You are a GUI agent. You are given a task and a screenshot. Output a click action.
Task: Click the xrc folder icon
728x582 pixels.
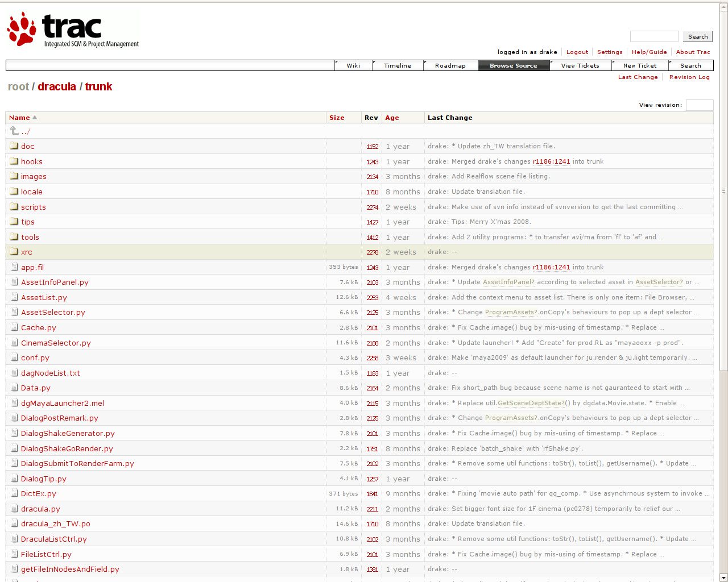(14, 252)
